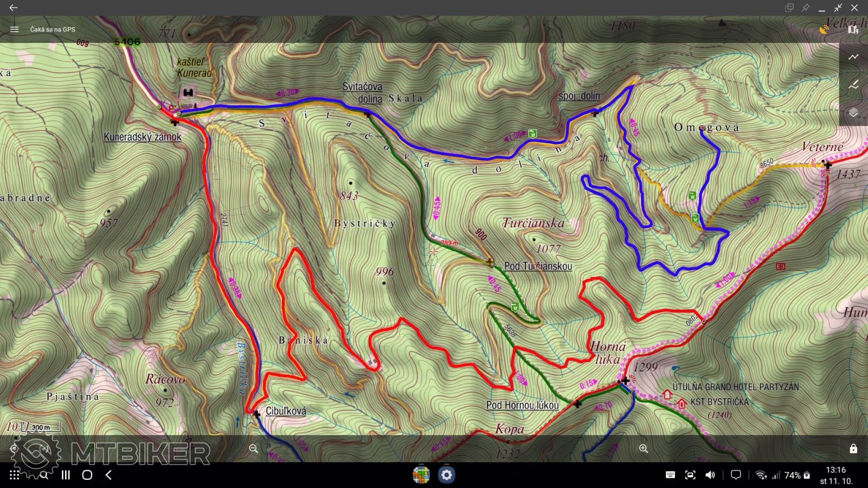Open the quick map switch icon

click(x=853, y=29)
